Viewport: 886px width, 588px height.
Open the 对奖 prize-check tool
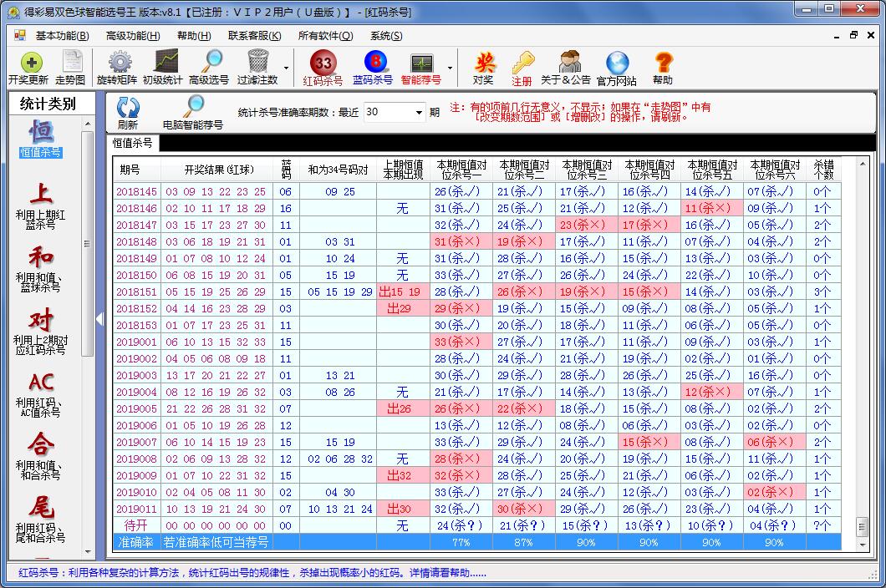[484, 67]
